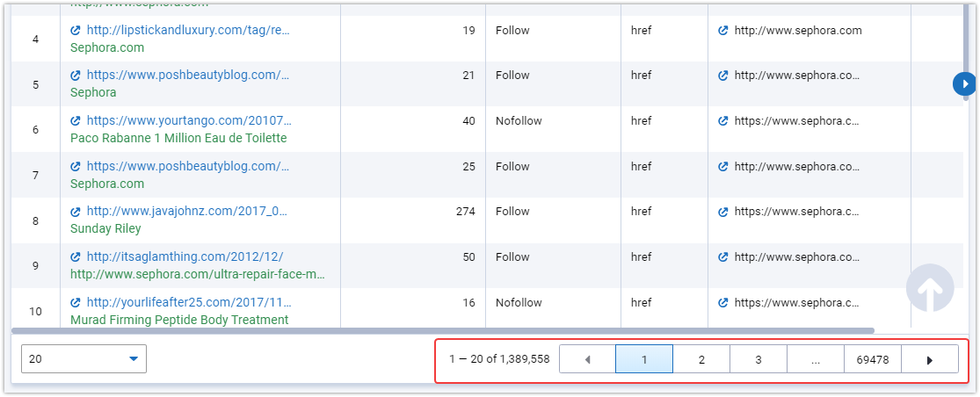This screenshot has width=980, height=397.
Task: Click the horizontal scrollbar under the table
Action: point(442,331)
